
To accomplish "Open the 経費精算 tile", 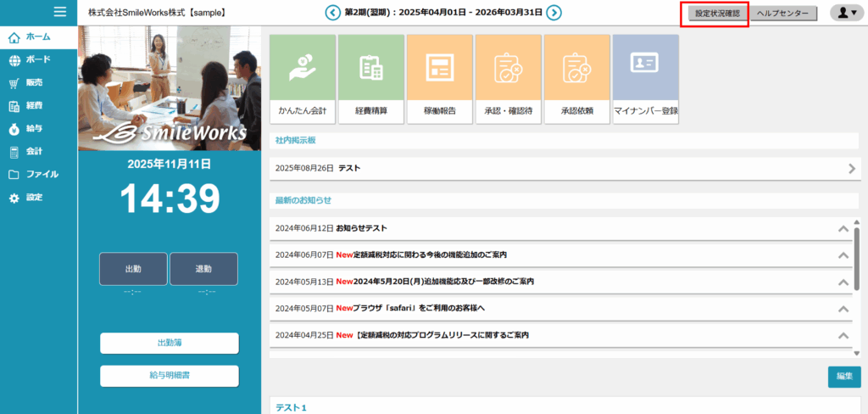I will 371,79.
